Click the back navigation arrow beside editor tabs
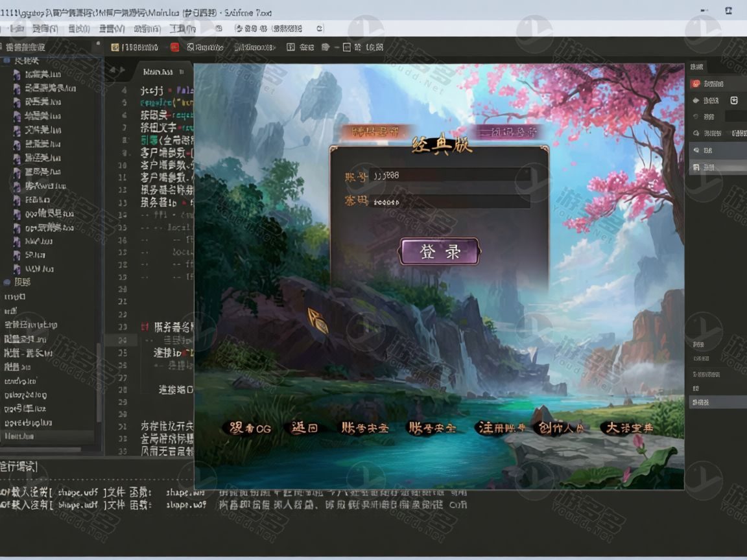 (x=113, y=70)
